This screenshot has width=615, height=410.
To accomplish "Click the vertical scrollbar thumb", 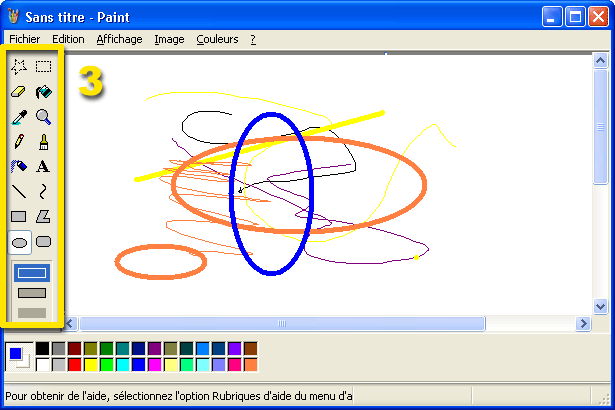I will point(600,126).
